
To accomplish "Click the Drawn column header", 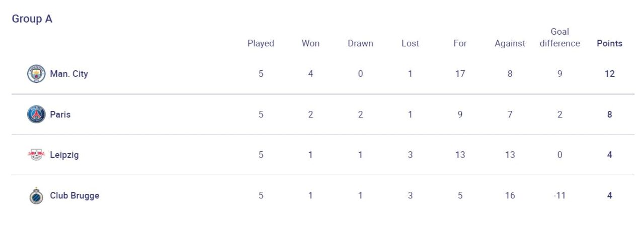I will tap(360, 43).
